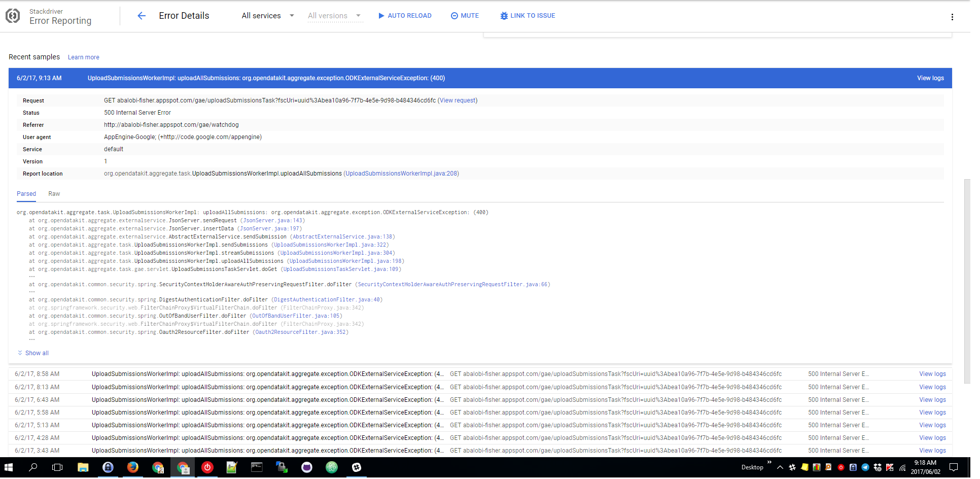Screen dimensions: 980x479
Task: Launch Firefox from the taskbar
Action: [x=132, y=467]
